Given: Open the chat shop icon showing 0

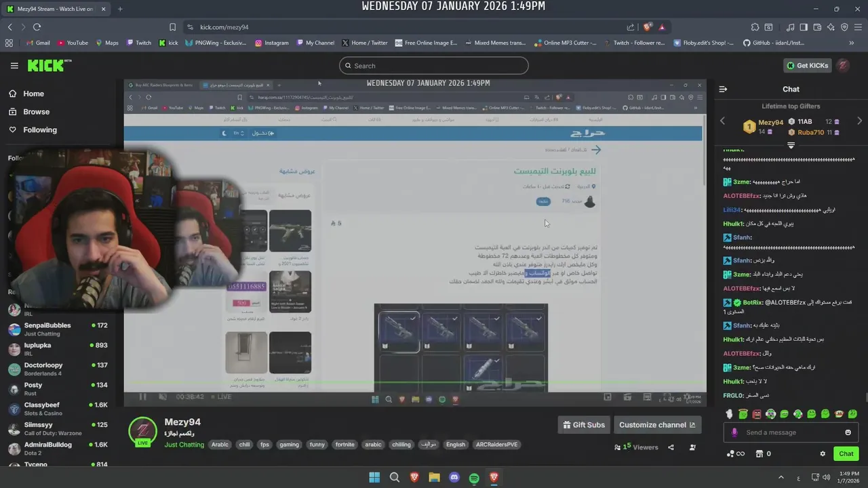Looking at the screenshot, I should pyautogui.click(x=764, y=453).
